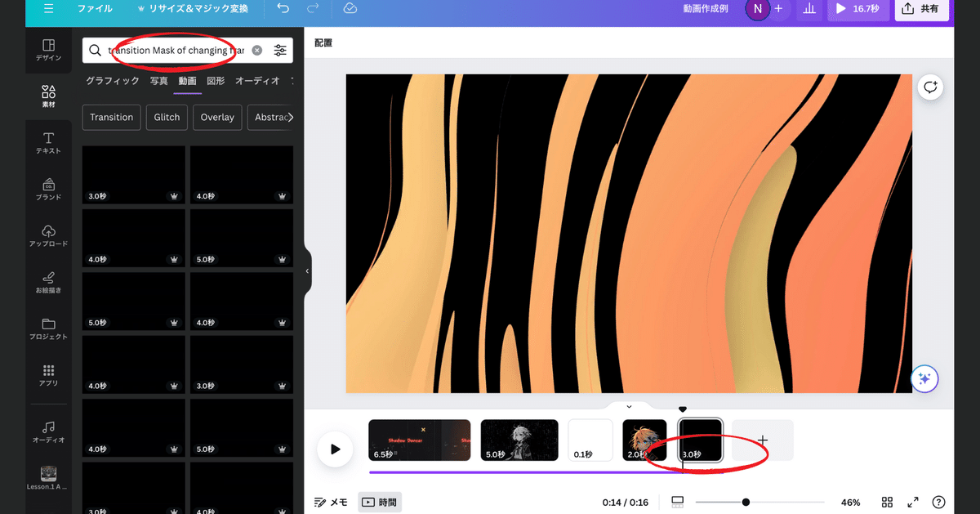Screen dimensions: 980x514
Task: Add a collaborator with plus icon
Action: 778,9
